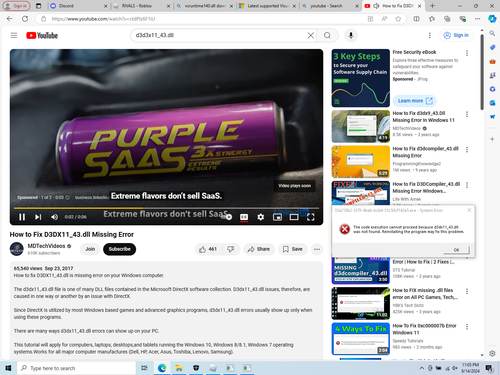Switch to Latest supported Visual tab

[267, 6]
